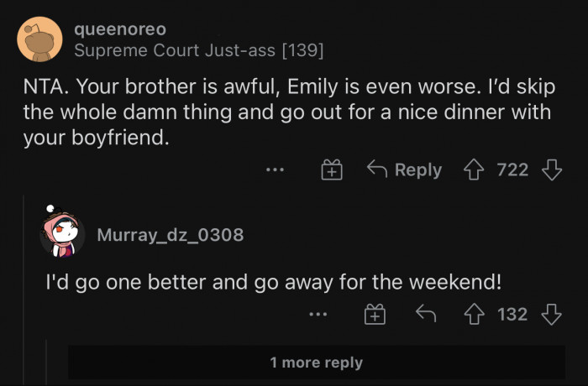Viewport: 588px width, 386px height.
Task: Click the "Supreme Court Just-ass [139]" flair
Action: (199, 50)
